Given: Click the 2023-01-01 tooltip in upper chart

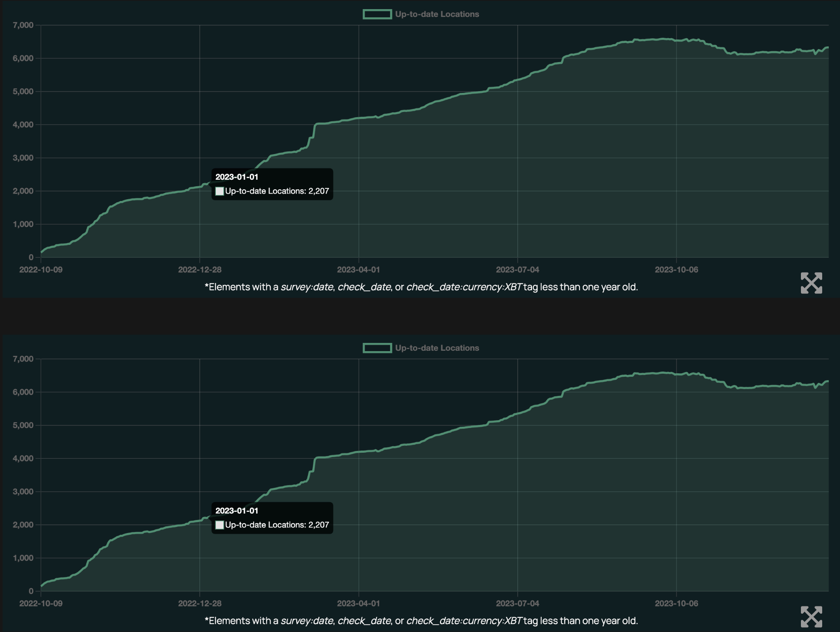Looking at the screenshot, I should pyautogui.click(x=237, y=177).
